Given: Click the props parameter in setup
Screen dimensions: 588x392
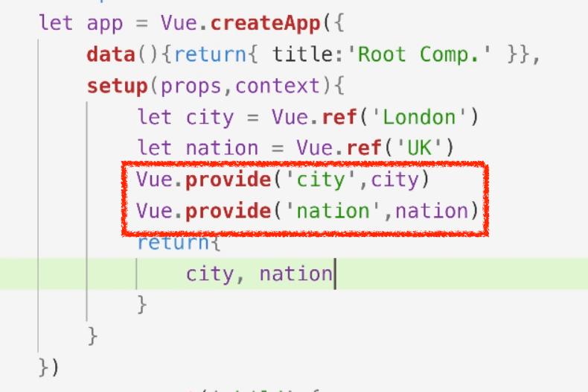Looking at the screenshot, I should pyautogui.click(x=191, y=87).
